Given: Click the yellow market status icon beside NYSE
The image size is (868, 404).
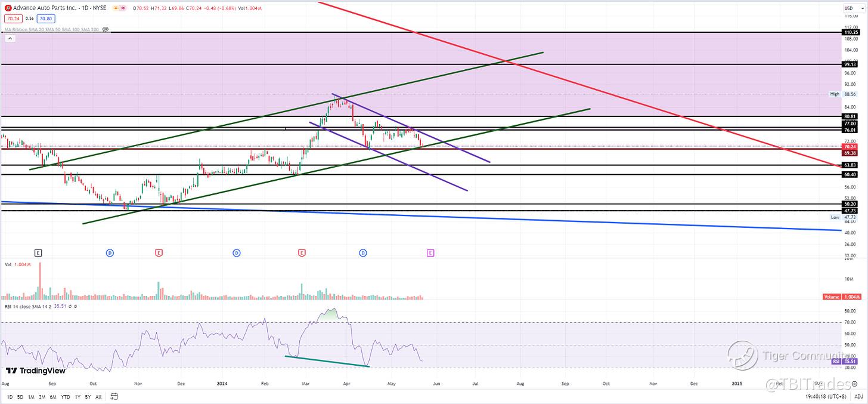Looking at the screenshot, I should pos(116,8).
